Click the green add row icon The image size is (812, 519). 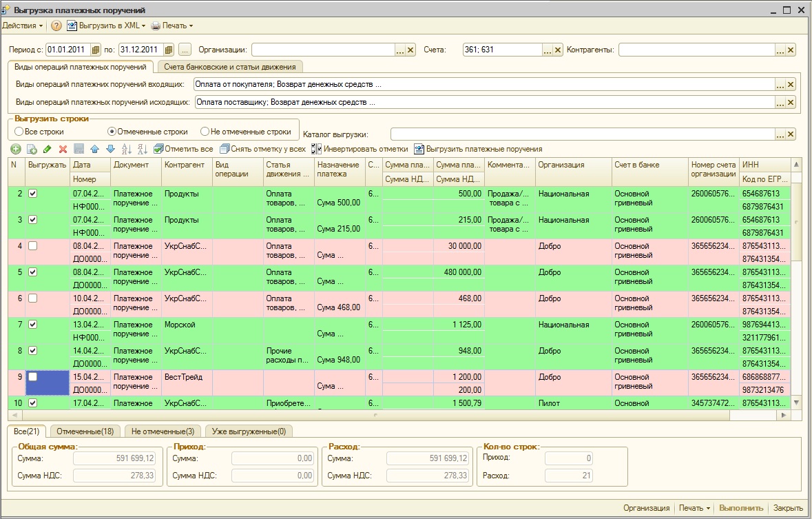point(16,149)
